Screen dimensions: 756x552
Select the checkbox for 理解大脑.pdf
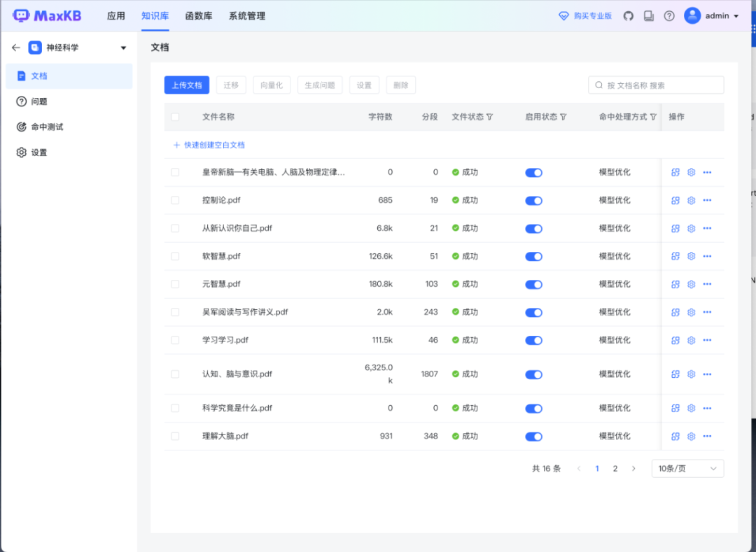coord(175,437)
